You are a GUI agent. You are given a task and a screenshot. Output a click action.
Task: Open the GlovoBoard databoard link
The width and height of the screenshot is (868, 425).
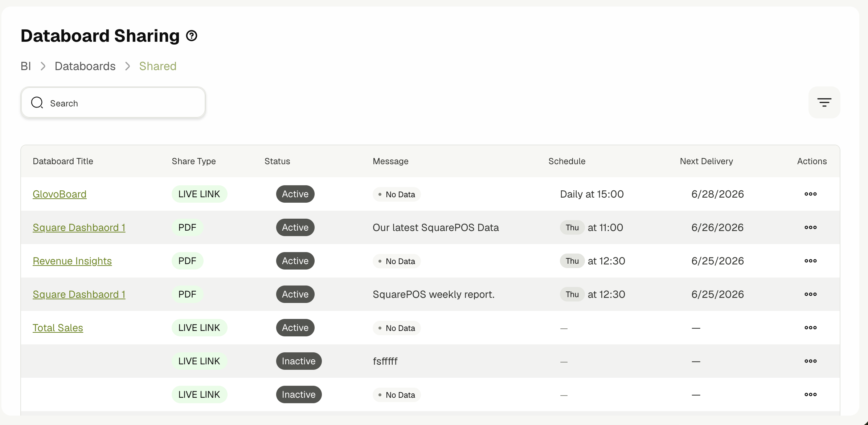pos(60,194)
